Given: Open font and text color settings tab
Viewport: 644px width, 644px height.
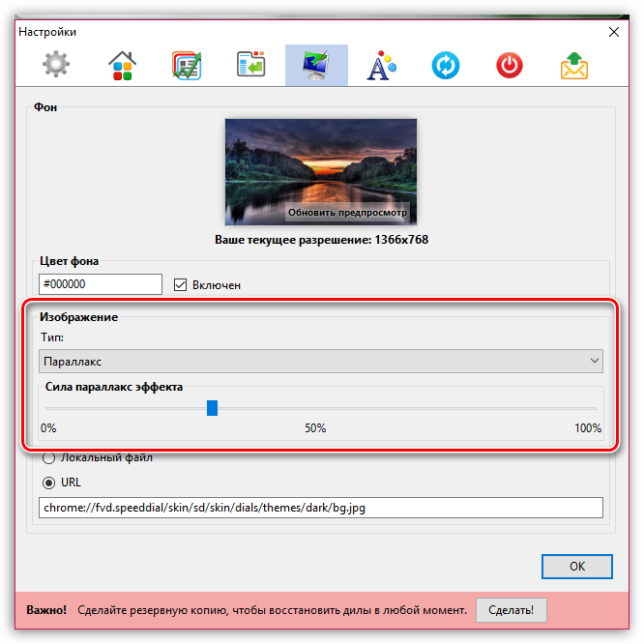Looking at the screenshot, I should 382,65.
